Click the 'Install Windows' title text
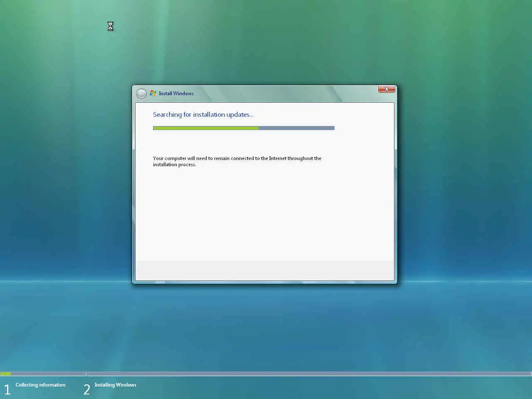 176,94
